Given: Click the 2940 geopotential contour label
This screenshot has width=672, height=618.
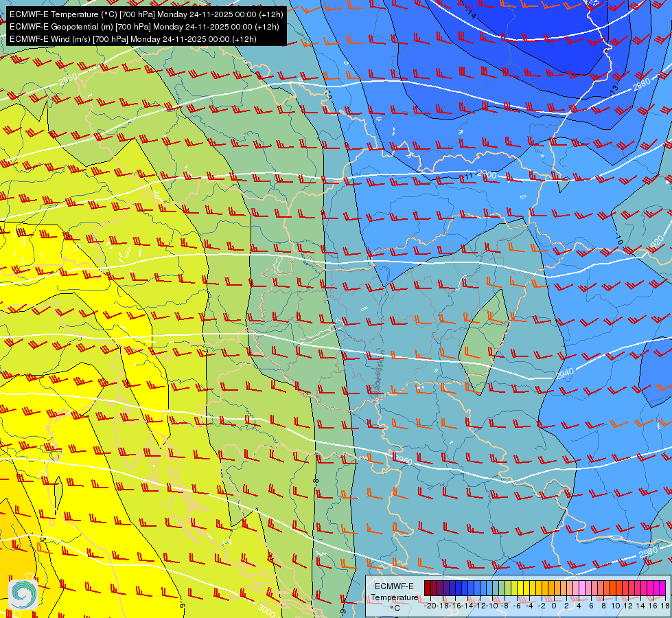Looking at the screenshot, I should tap(564, 374).
